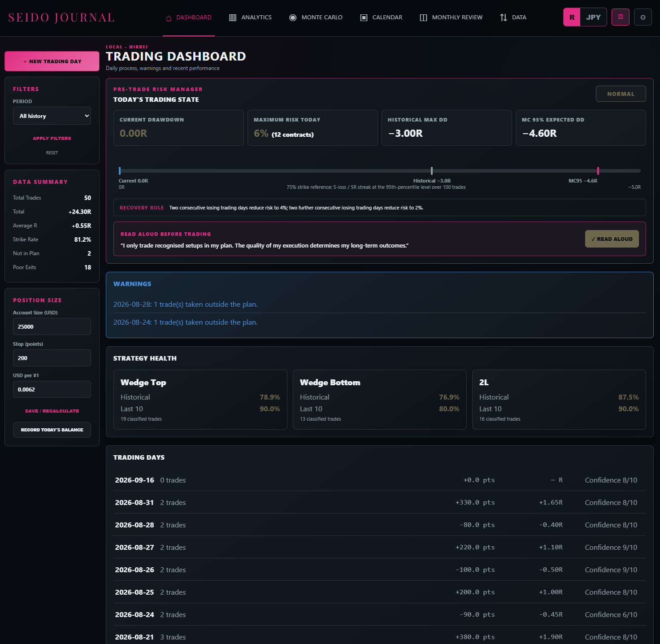Switch display units to JPY
This screenshot has width=660, height=644.
[x=593, y=17]
